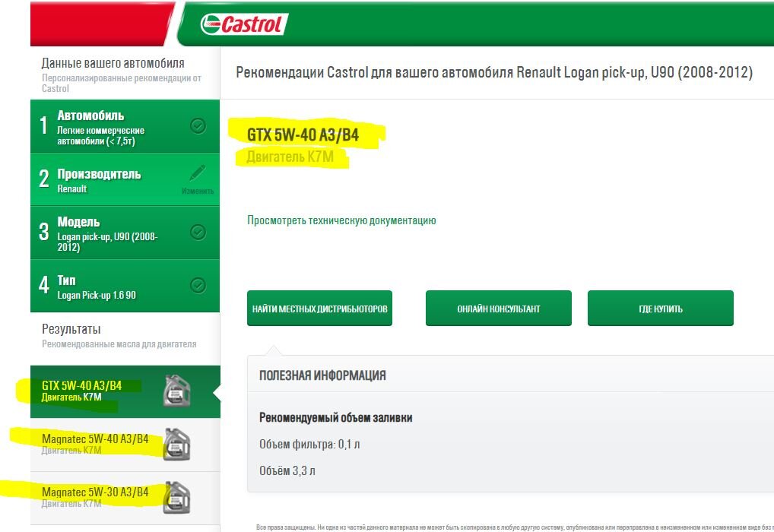Click Найти местных дистрибьюторов button
Image resolution: width=774 pixels, height=532 pixels.
click(319, 309)
